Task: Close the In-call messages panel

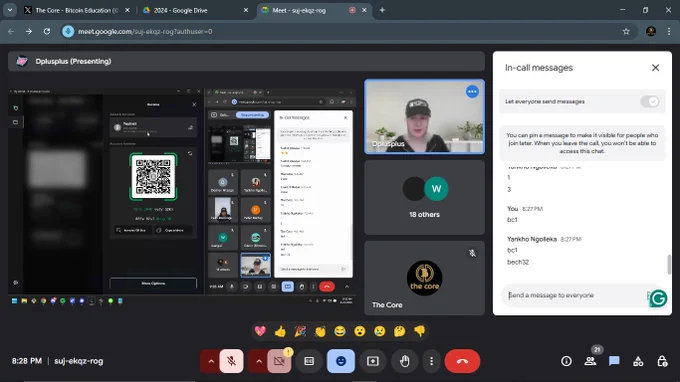Action: pyautogui.click(x=655, y=68)
